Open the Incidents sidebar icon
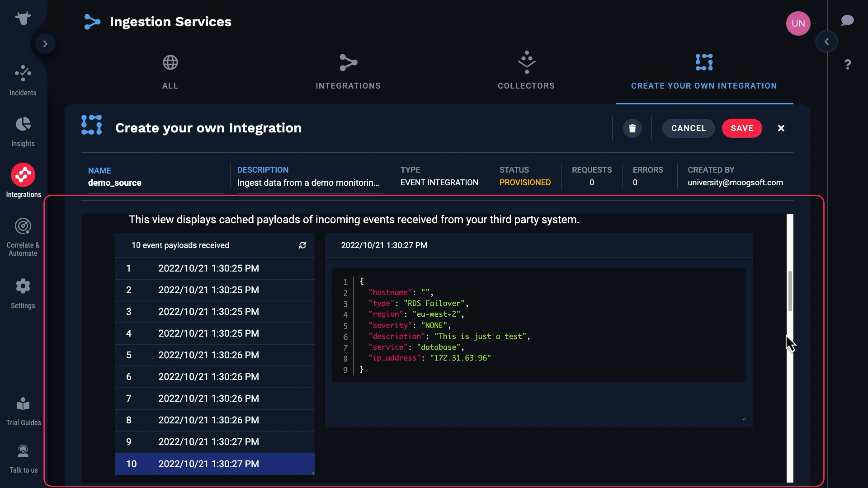 (x=23, y=73)
